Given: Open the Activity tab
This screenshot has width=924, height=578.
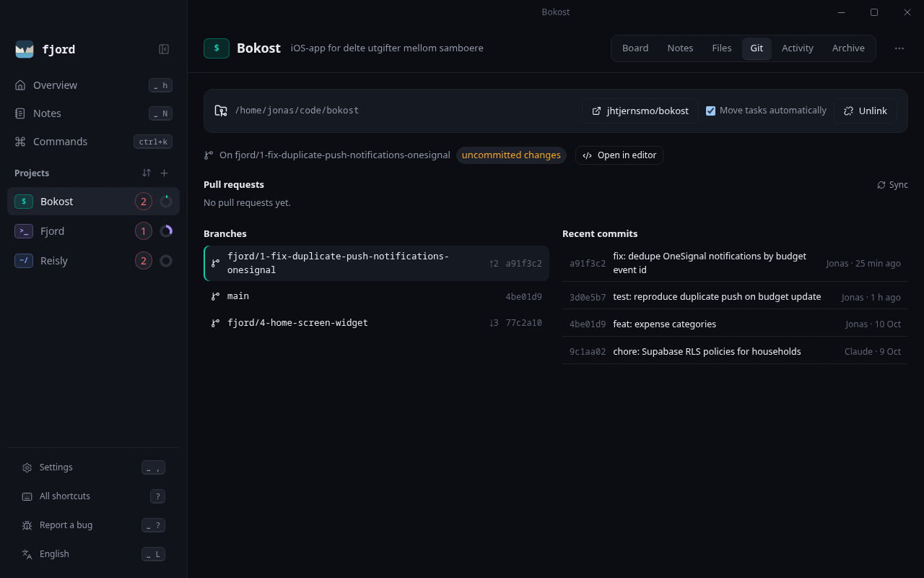Looking at the screenshot, I should [x=798, y=48].
